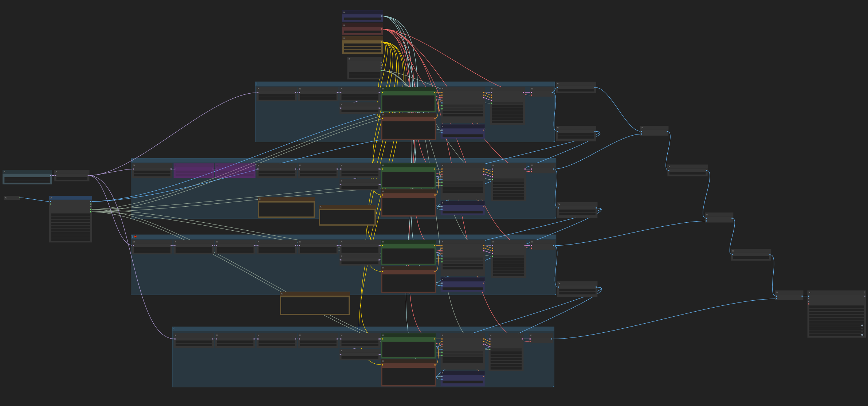Toggle the dim switch below the upper bright one
This screenshot has height=406, width=868.
tap(862, 329)
